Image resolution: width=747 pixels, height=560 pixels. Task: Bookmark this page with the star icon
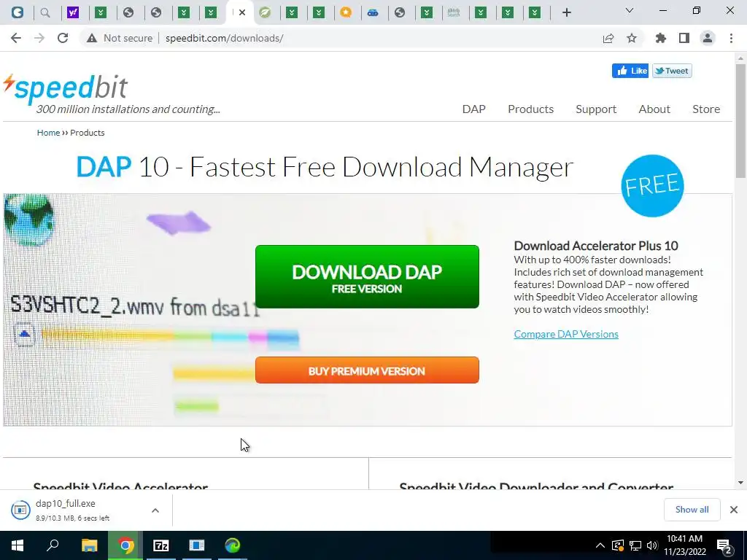(632, 38)
